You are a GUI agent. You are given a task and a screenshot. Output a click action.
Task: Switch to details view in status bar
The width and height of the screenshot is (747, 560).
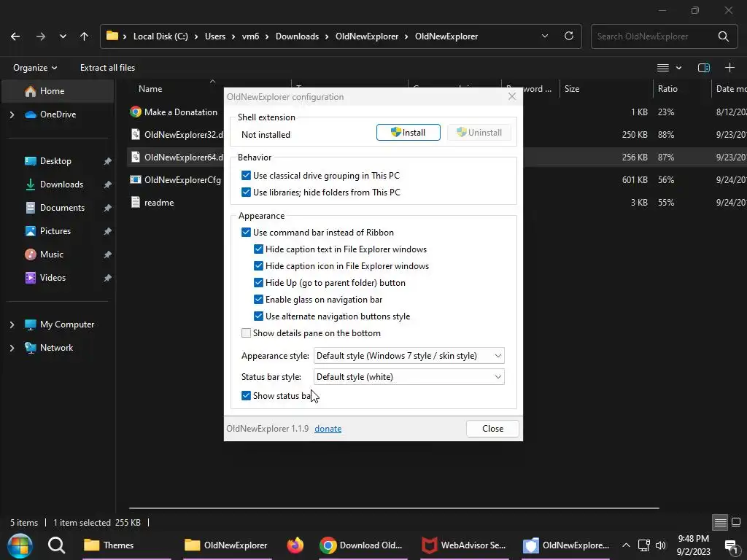(x=720, y=523)
